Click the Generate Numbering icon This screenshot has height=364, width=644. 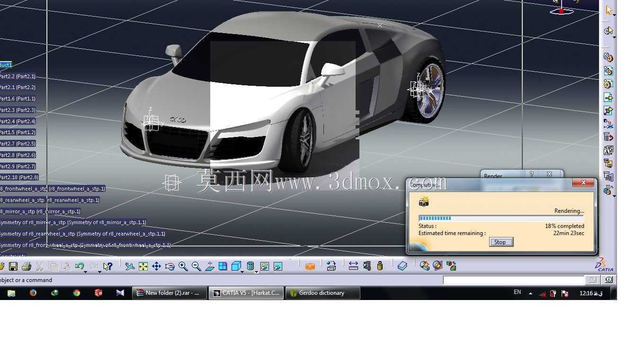pos(608,150)
